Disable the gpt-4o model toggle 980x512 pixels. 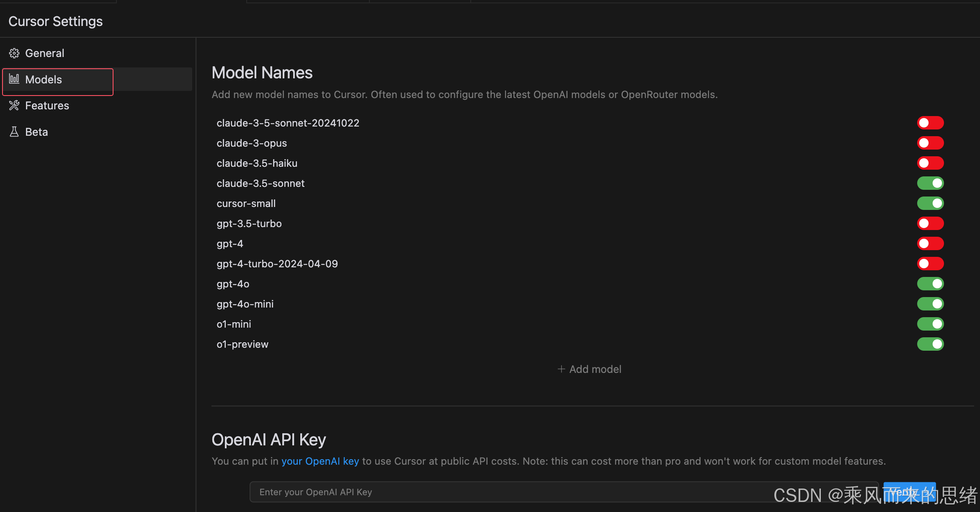pos(930,284)
